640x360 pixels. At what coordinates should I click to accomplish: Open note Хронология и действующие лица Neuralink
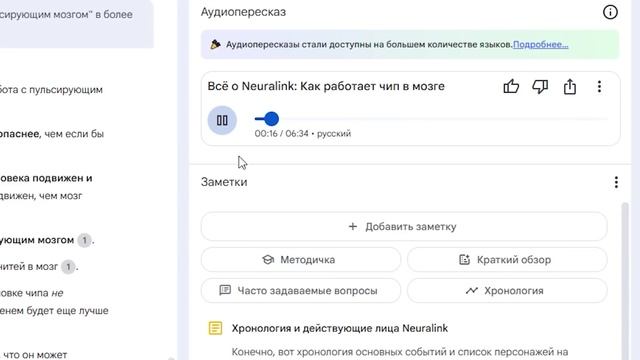coord(340,328)
